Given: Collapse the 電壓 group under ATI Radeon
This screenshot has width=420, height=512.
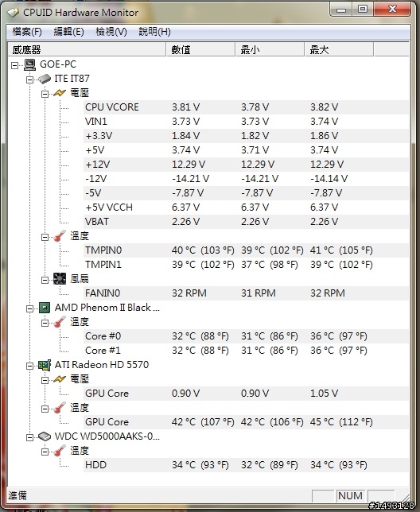Looking at the screenshot, I should pyautogui.click(x=45, y=380).
